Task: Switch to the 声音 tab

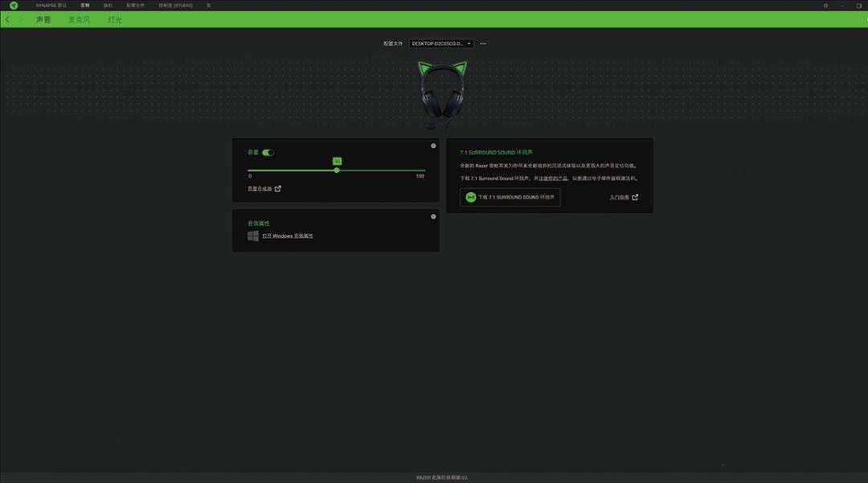Action: point(43,20)
